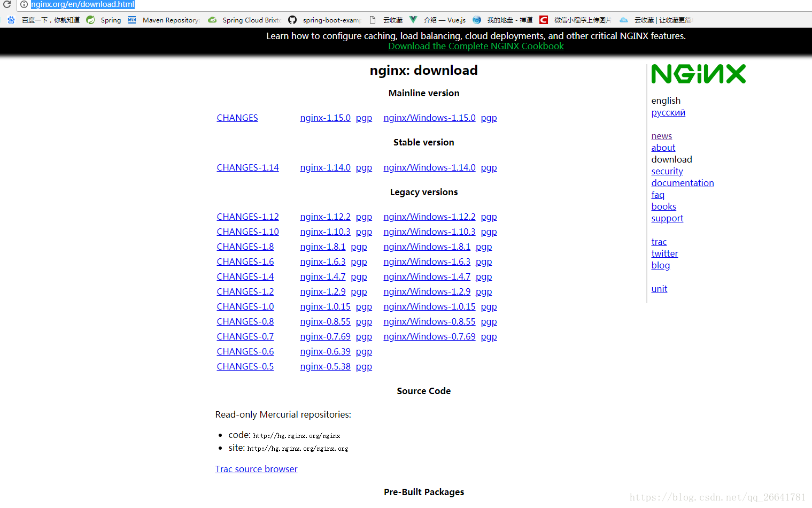Open CHANGES-1.12 link
Viewport: 812px width, 508px height.
point(248,217)
